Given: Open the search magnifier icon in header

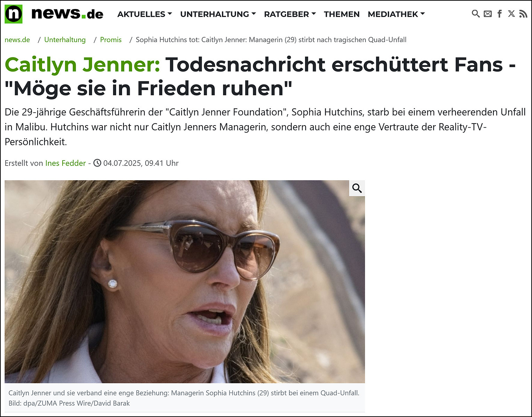Looking at the screenshot, I should click(475, 14).
